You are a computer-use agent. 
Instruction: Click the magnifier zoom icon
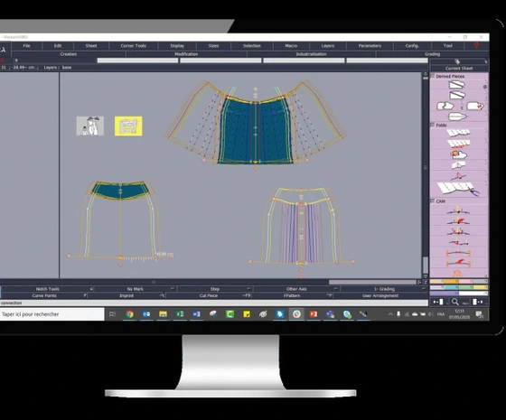pos(455,302)
